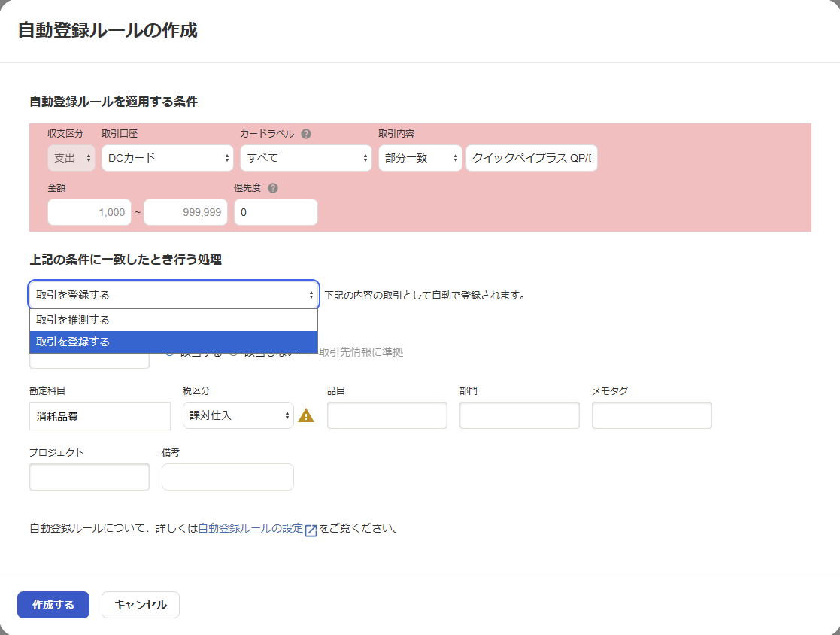This screenshot has height=635, width=840.
Task: Open the 自動登録ルールの設定 help link
Action: tap(250, 528)
